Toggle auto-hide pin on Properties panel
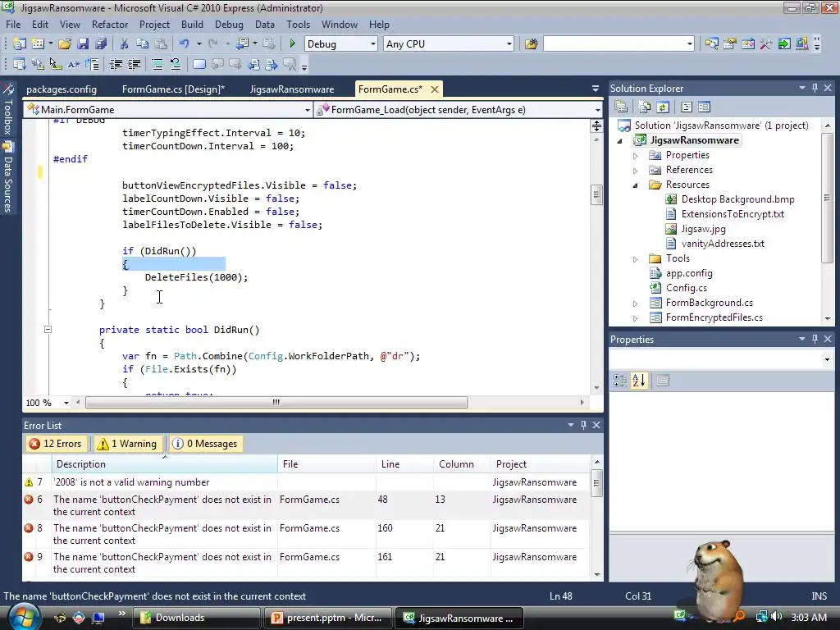 click(x=815, y=339)
